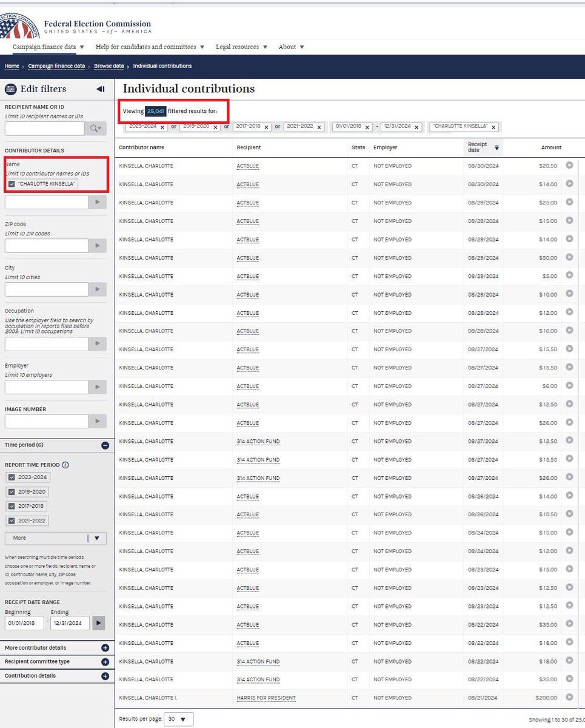Uncheck the 2019-2020 time period
This screenshot has height=728, width=585.
pos(12,492)
